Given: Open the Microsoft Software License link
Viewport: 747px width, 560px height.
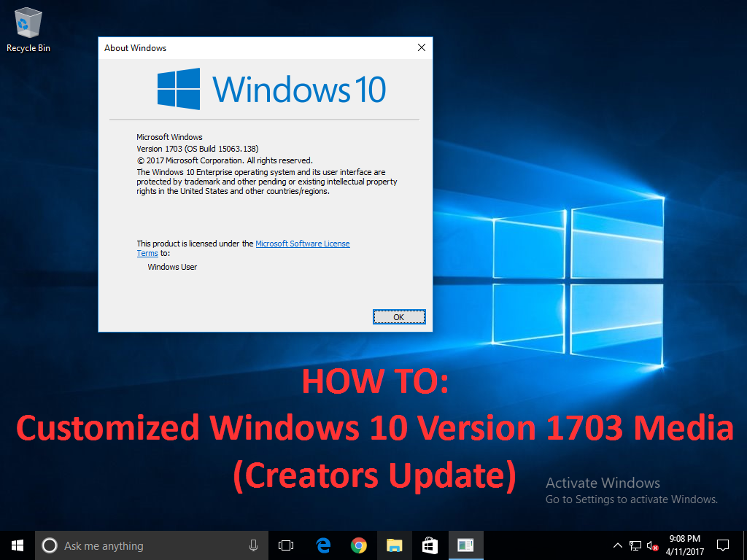Looking at the screenshot, I should (x=303, y=244).
